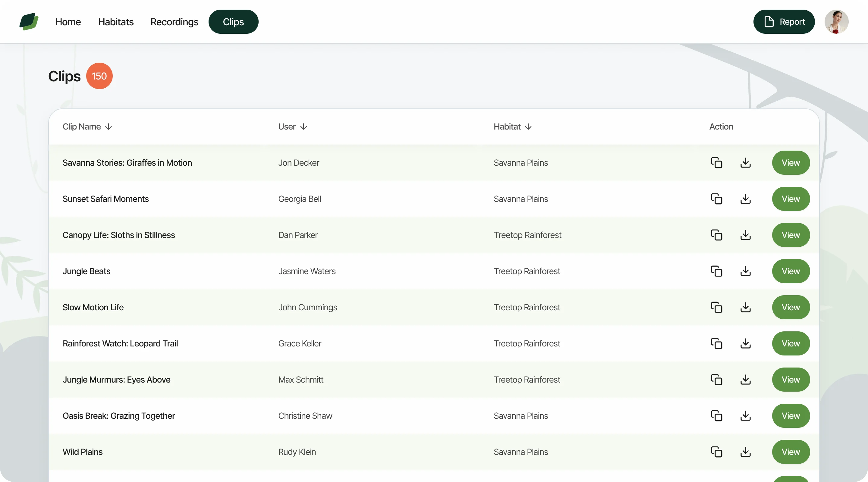Download the Rainforest Watch: Leopard Trail clip
Viewport: 868px width, 482px height.
coord(745,343)
